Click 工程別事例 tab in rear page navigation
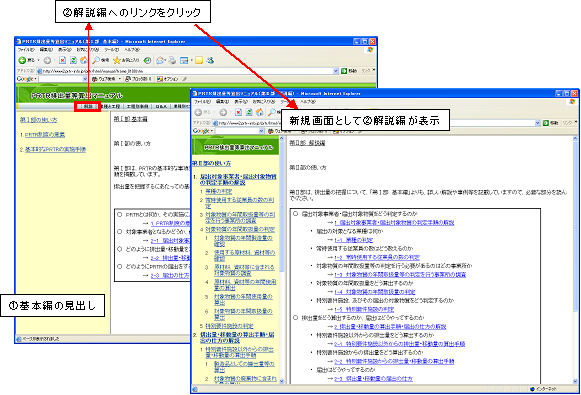The height and width of the screenshot is (395, 581). tap(137, 106)
